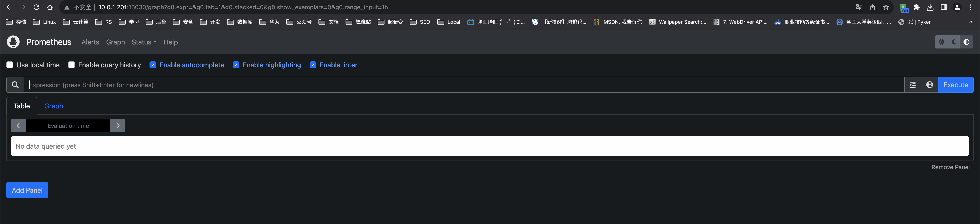Image resolution: width=980 pixels, height=224 pixels.
Task: Open the browser profile avatar
Action: 957,7
